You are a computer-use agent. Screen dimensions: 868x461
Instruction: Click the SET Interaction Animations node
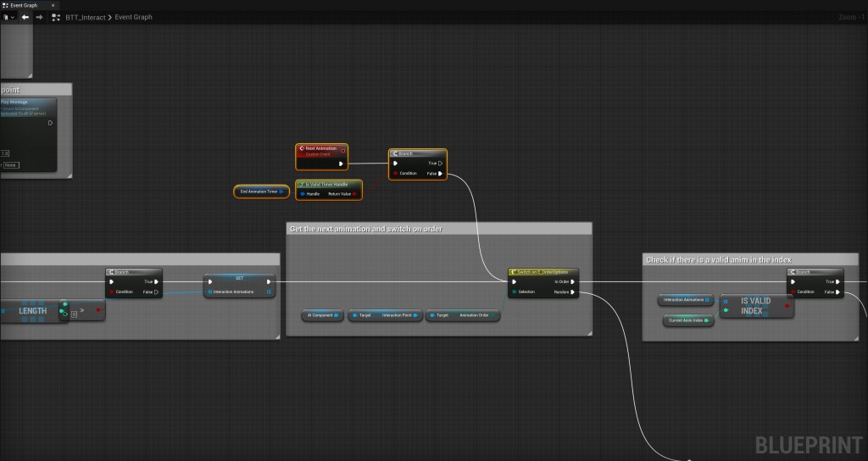[239, 277]
